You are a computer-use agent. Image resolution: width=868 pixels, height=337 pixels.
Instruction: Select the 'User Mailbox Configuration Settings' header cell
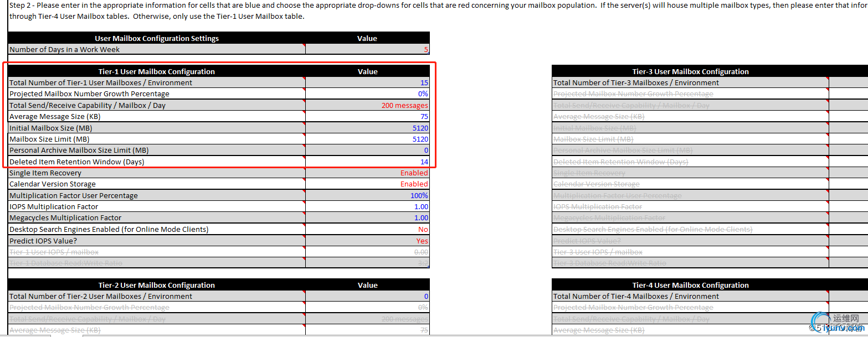tap(157, 38)
